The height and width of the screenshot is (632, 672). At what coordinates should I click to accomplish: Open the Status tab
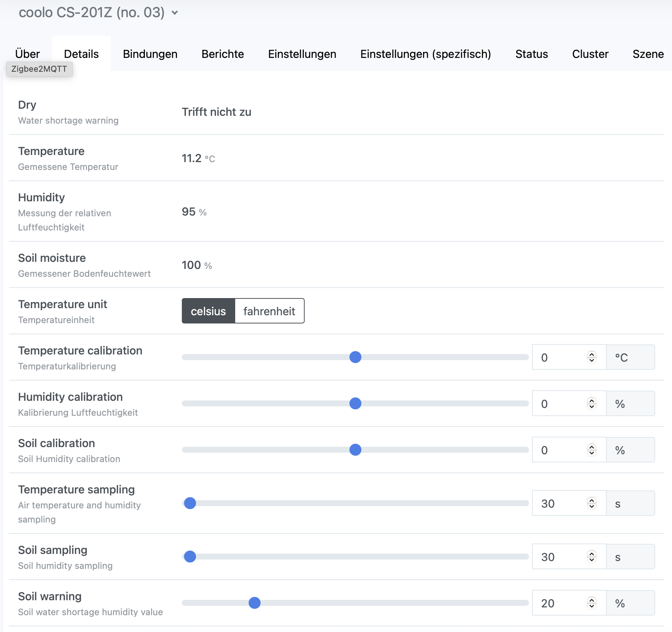(x=531, y=54)
